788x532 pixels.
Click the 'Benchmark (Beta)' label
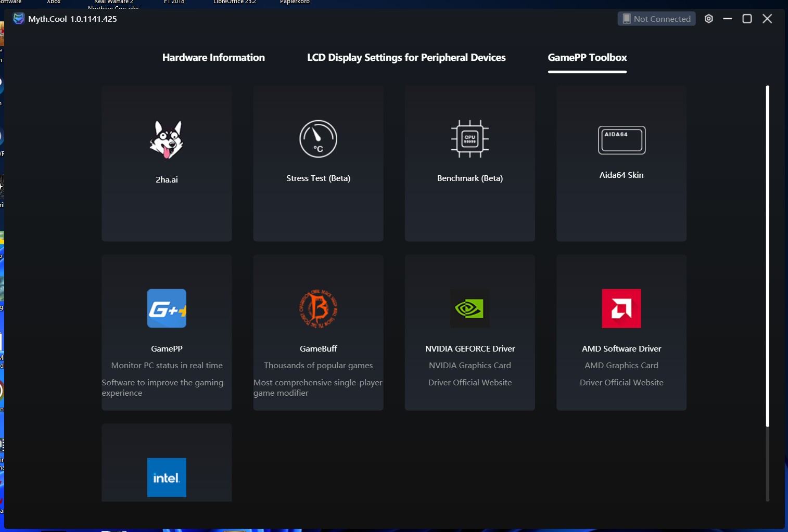[470, 178]
